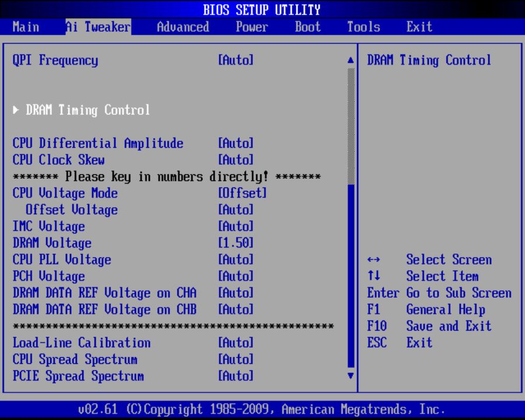The image size is (525, 420).
Task: Set DRAM DATA REF Voltage CHB value
Action: click(x=236, y=310)
